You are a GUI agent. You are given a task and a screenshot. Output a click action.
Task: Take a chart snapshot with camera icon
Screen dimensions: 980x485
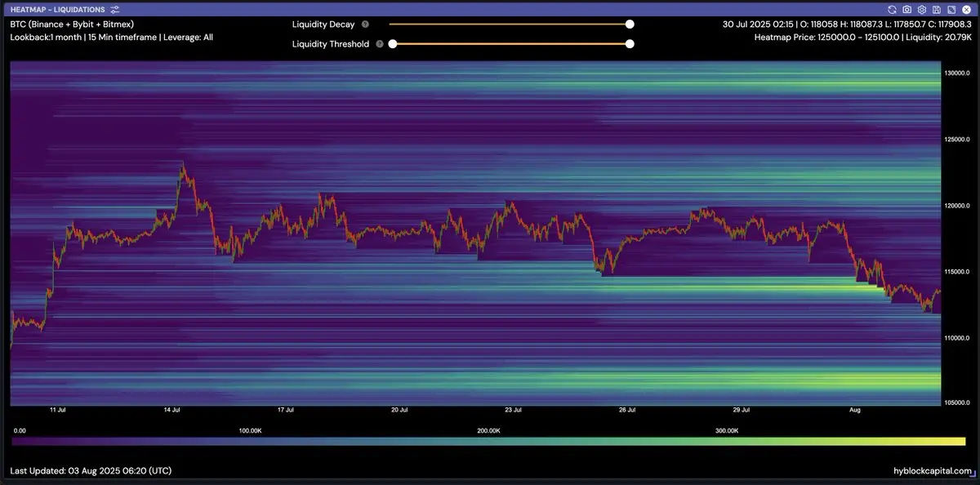[907, 9]
